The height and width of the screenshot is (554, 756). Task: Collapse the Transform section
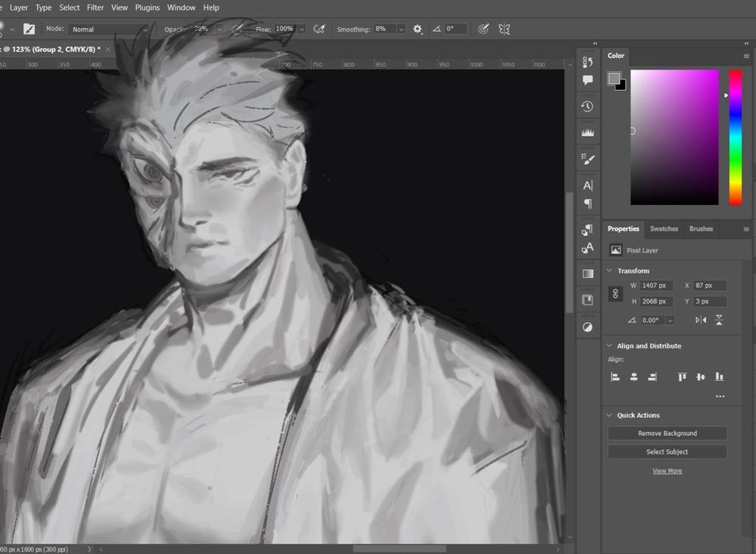tap(609, 271)
